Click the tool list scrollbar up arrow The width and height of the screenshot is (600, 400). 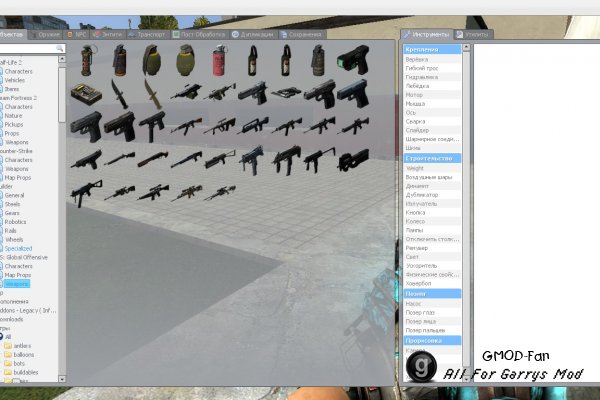click(x=466, y=47)
